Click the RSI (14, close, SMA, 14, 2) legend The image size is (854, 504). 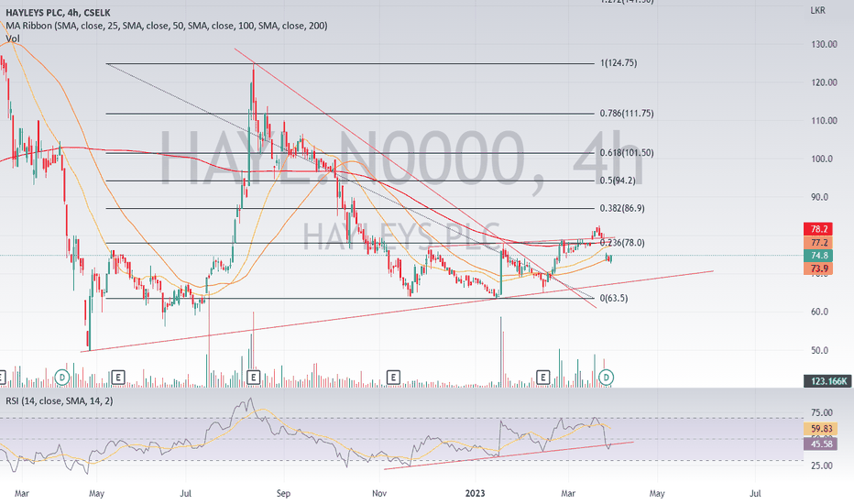pyautogui.click(x=60, y=401)
